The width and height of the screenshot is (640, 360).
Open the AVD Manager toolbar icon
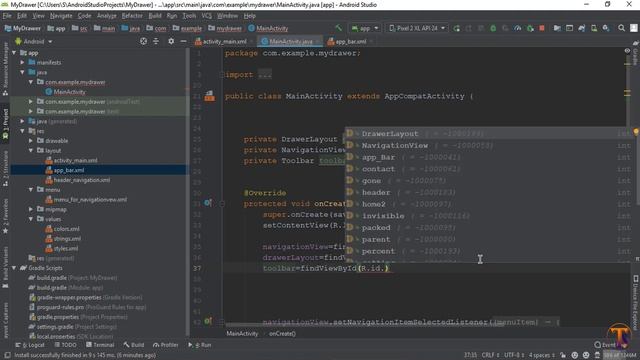[x=594, y=28]
